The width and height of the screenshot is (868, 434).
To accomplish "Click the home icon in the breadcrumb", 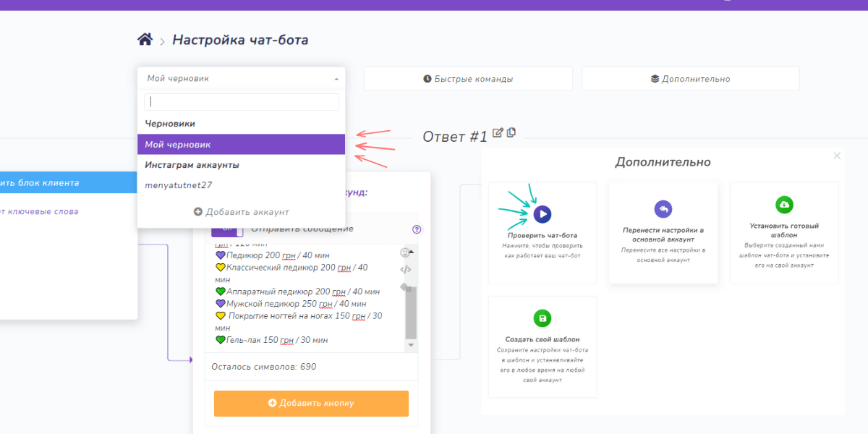I will coord(145,39).
